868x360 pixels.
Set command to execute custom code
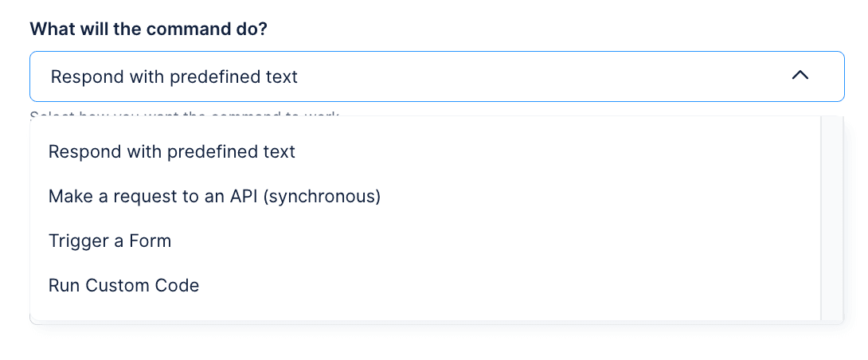123,285
